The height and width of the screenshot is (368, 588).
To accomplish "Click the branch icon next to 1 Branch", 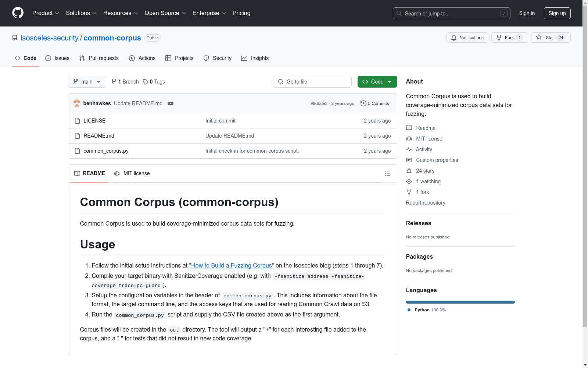I will click(114, 82).
